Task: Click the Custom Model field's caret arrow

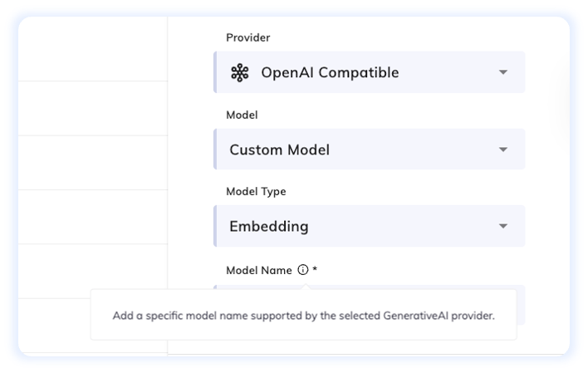Action: (x=503, y=150)
